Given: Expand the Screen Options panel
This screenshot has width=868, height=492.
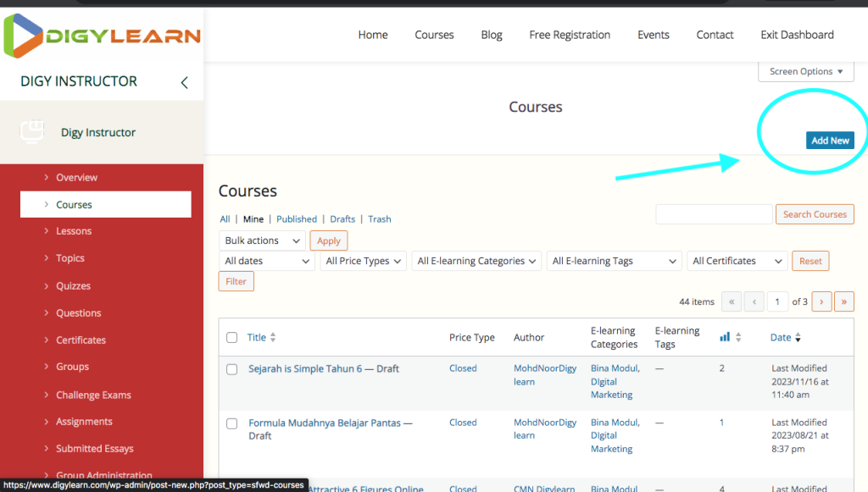Looking at the screenshot, I should (x=805, y=72).
